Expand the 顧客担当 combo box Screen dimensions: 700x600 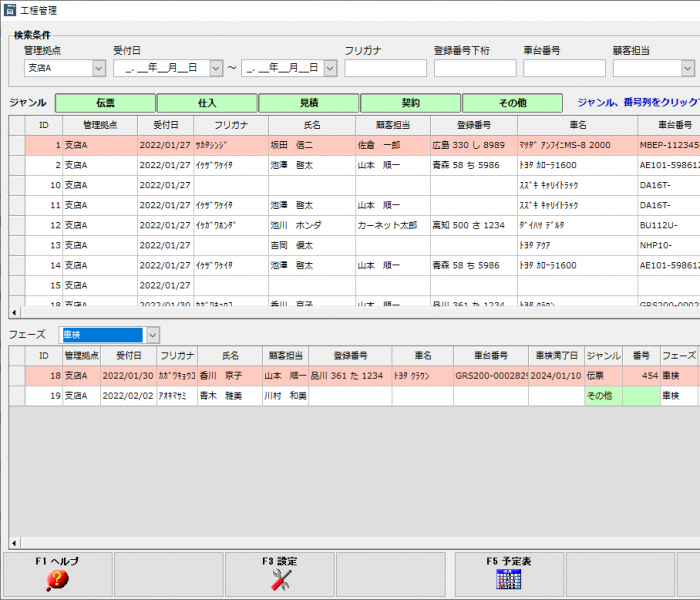click(688, 68)
